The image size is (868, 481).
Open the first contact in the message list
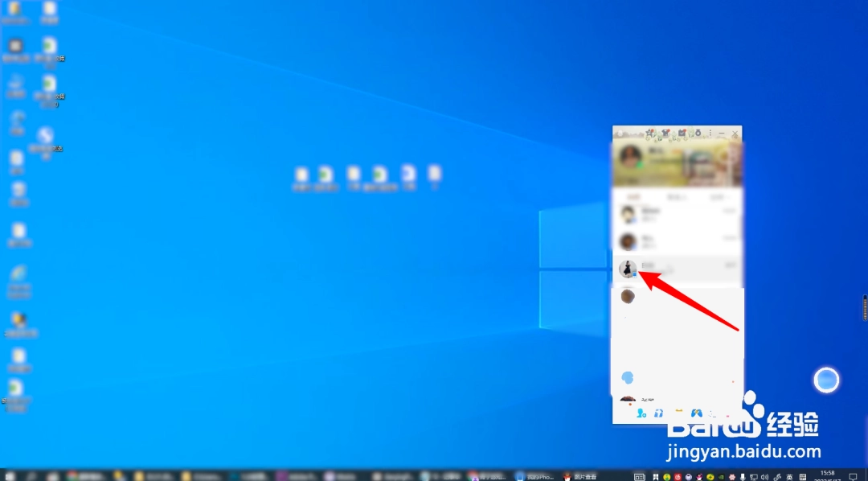coord(677,214)
